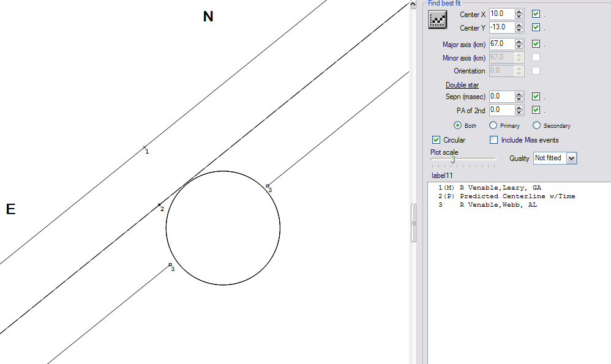Toggle the PA of 2nd checkbox
The width and height of the screenshot is (611, 364).
536,110
